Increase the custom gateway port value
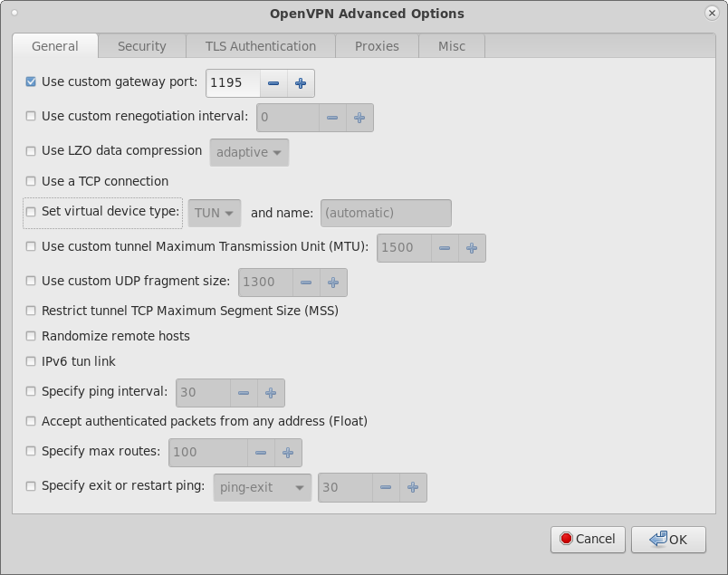 (x=301, y=83)
